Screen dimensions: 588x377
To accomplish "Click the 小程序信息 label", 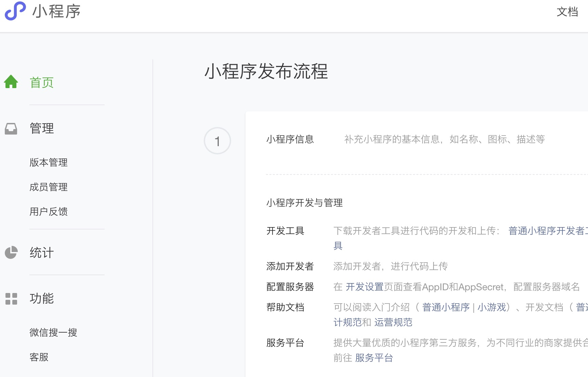I will (290, 139).
